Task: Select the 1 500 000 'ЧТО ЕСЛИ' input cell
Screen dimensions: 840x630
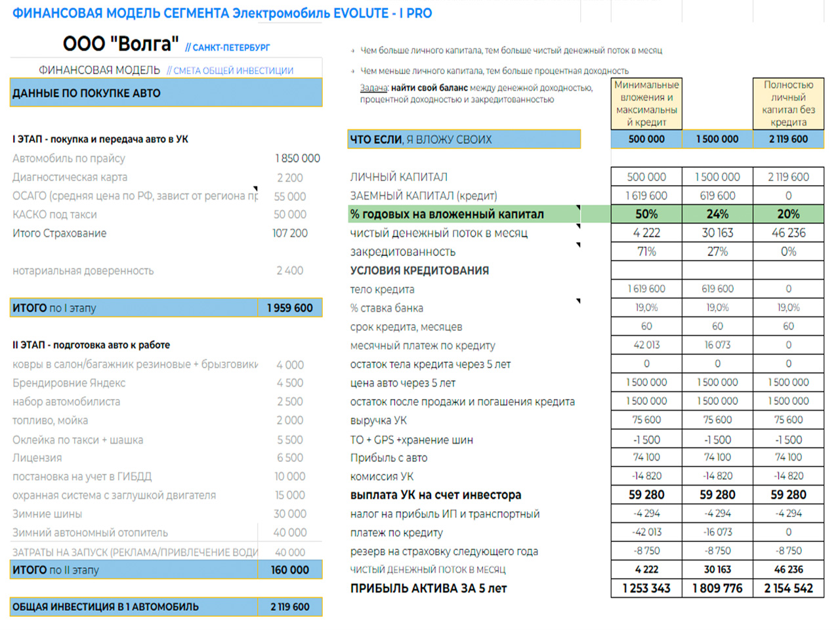Action: 717,139
